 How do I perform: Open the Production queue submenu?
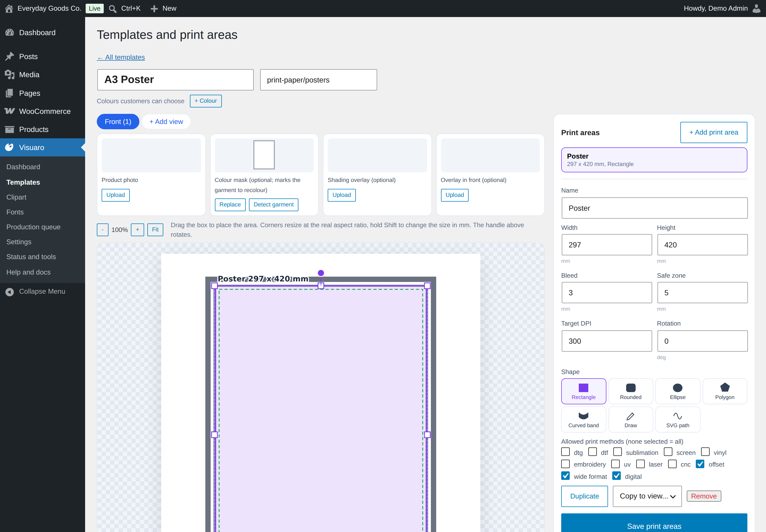tap(33, 227)
